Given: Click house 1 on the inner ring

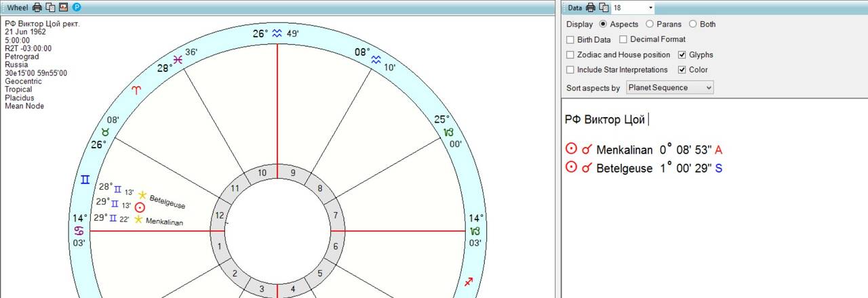Looking at the screenshot, I should tap(219, 246).
